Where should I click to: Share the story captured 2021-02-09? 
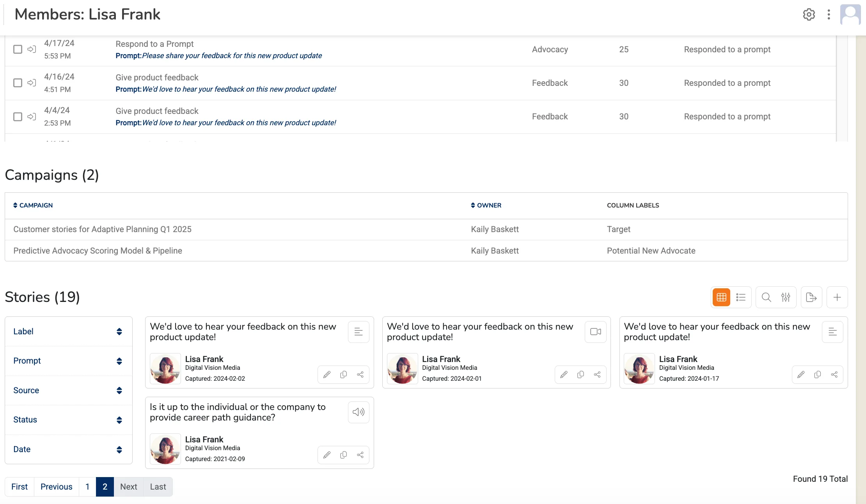pyautogui.click(x=360, y=455)
